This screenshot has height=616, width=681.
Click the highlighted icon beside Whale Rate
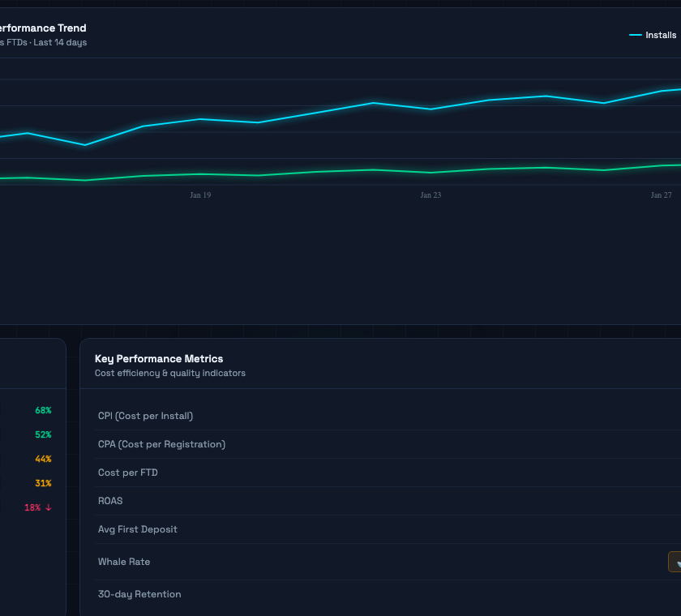click(675, 561)
